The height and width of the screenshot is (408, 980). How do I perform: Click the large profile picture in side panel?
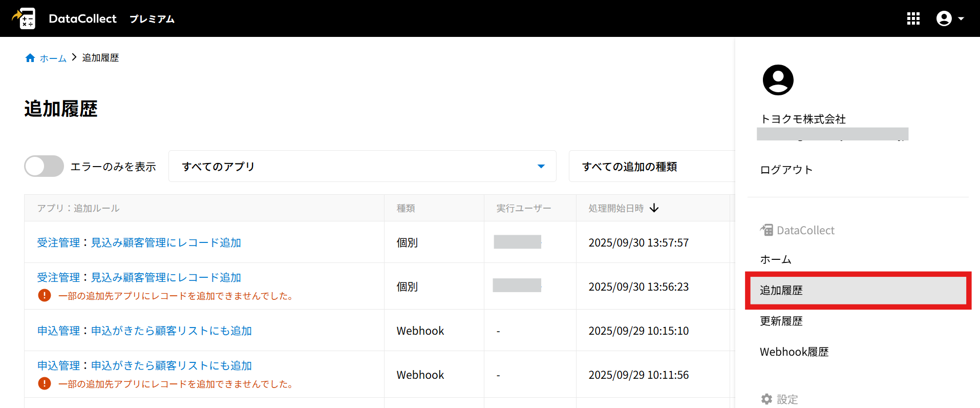778,80
